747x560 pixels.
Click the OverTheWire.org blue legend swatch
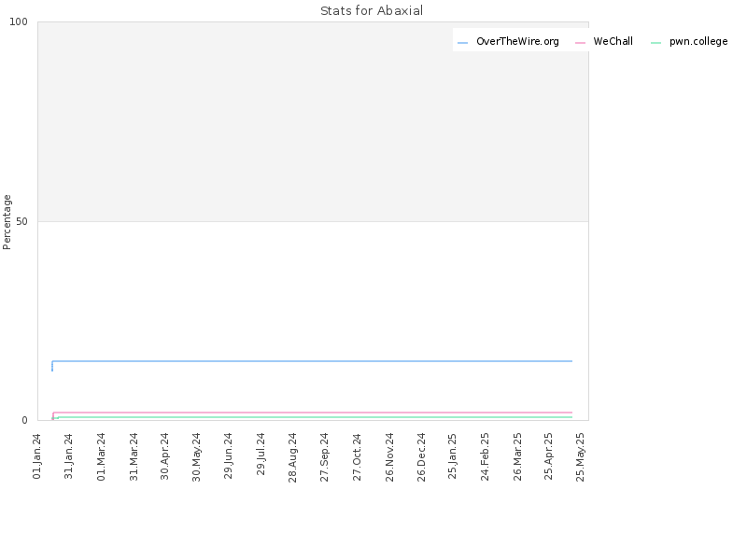tap(462, 43)
